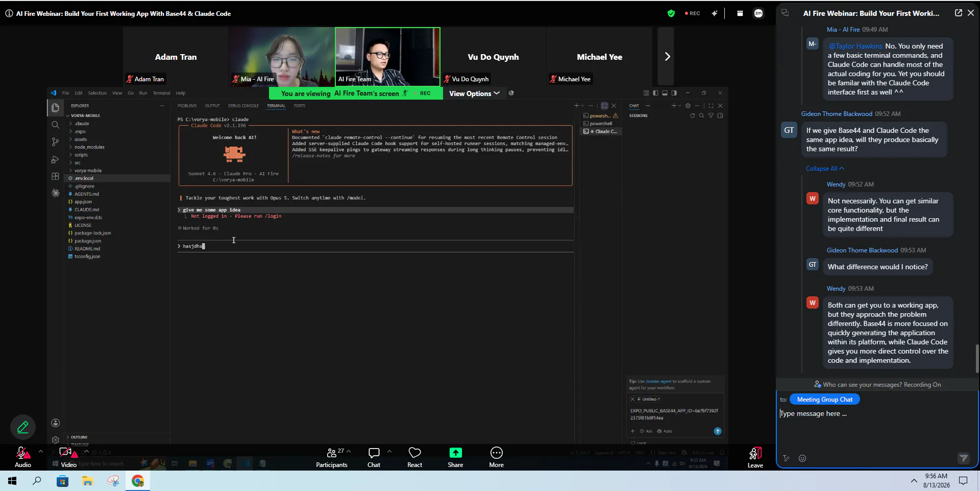Open the formatting tool in Zoom chat
The width and height of the screenshot is (980, 491).
(787, 458)
